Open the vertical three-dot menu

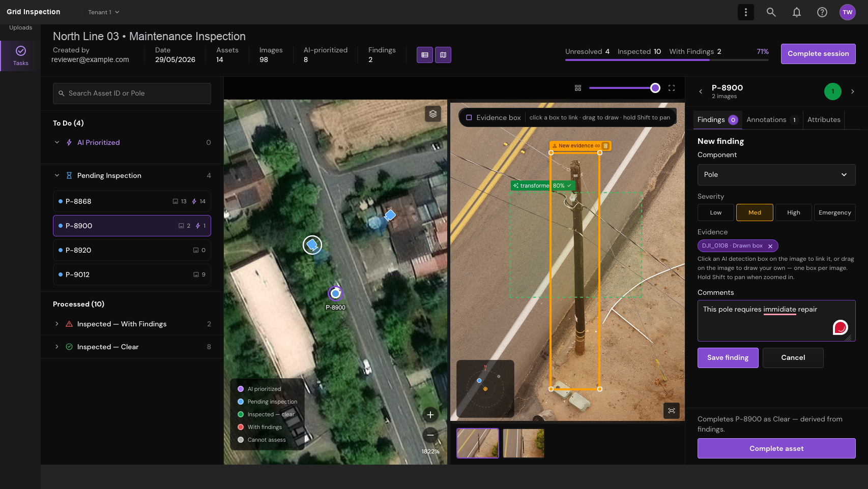(x=745, y=12)
